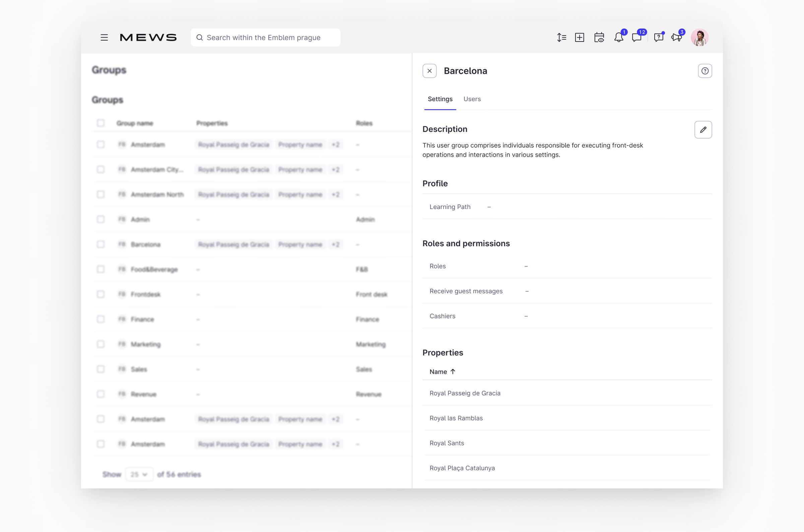Click the search within Emblem prague field

click(265, 37)
